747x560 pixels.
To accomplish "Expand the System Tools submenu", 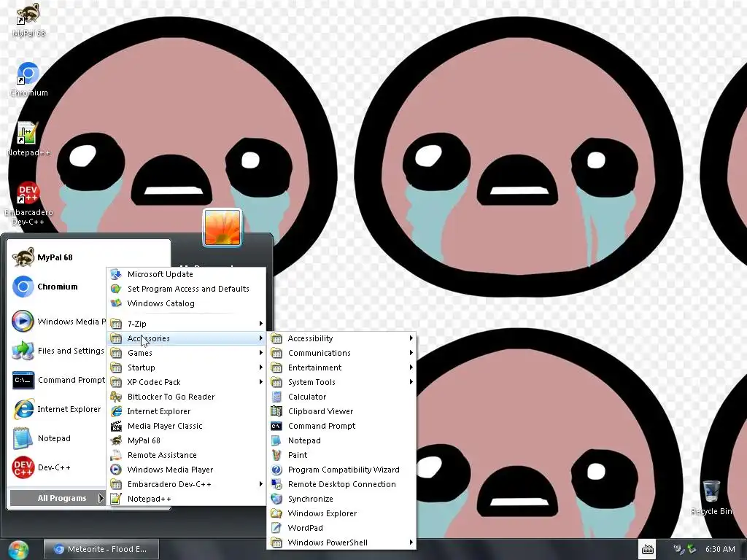I will [x=341, y=382].
